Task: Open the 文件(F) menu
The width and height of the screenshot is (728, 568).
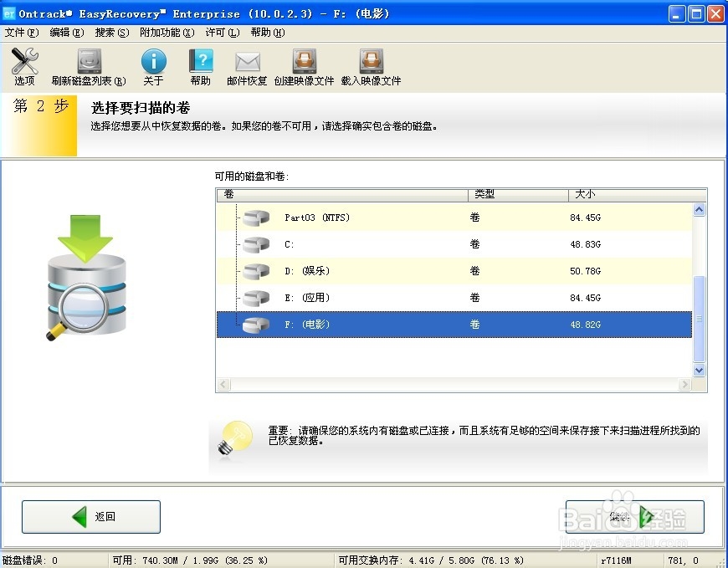Action: [x=22, y=33]
